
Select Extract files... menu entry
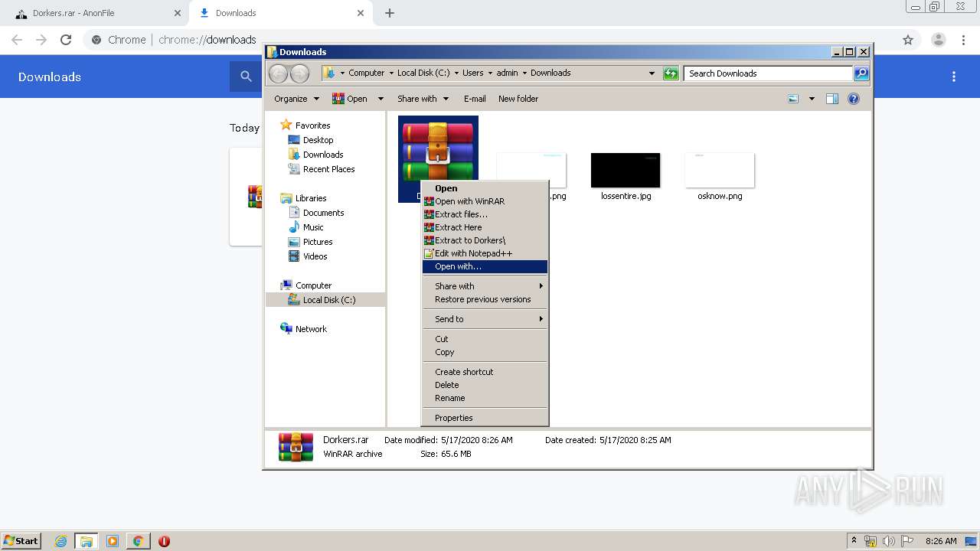coord(485,214)
